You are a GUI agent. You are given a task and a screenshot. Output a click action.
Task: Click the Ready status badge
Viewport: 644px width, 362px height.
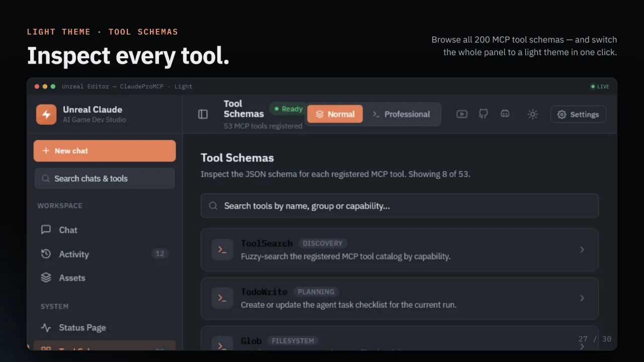288,109
